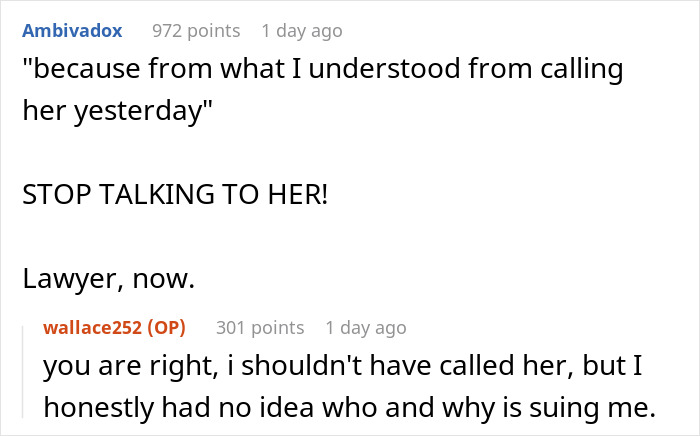Click the 301 points score
Image resolution: width=700 pixels, height=436 pixels.
[x=258, y=327]
